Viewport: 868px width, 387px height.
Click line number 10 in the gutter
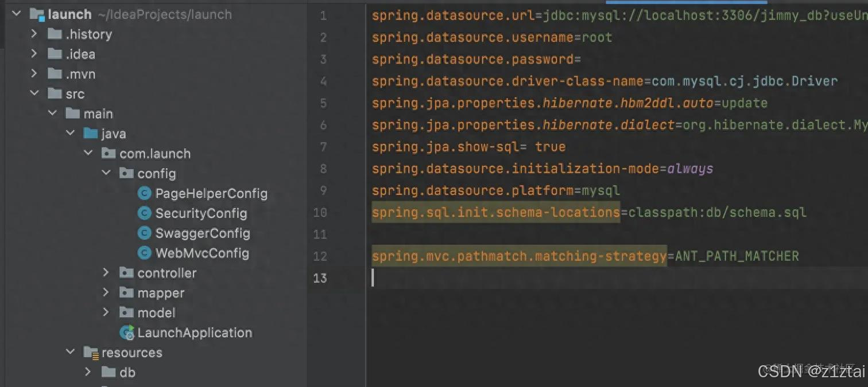320,212
